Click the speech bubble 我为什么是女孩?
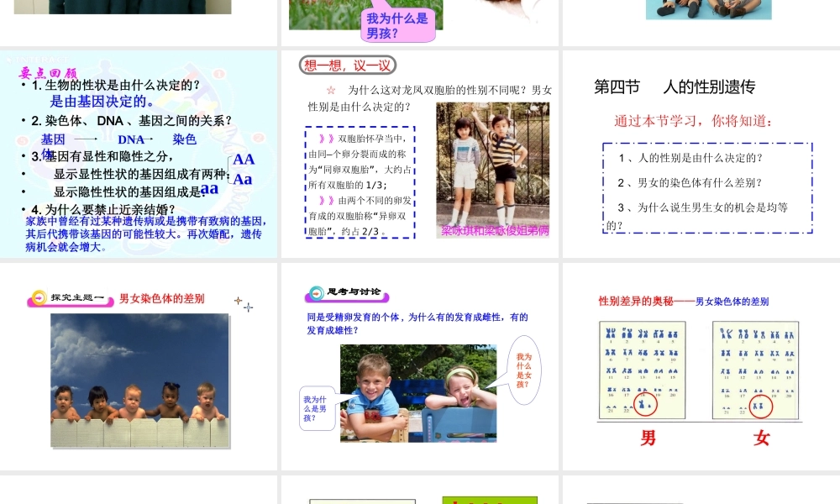The width and height of the screenshot is (840, 504). [x=524, y=370]
